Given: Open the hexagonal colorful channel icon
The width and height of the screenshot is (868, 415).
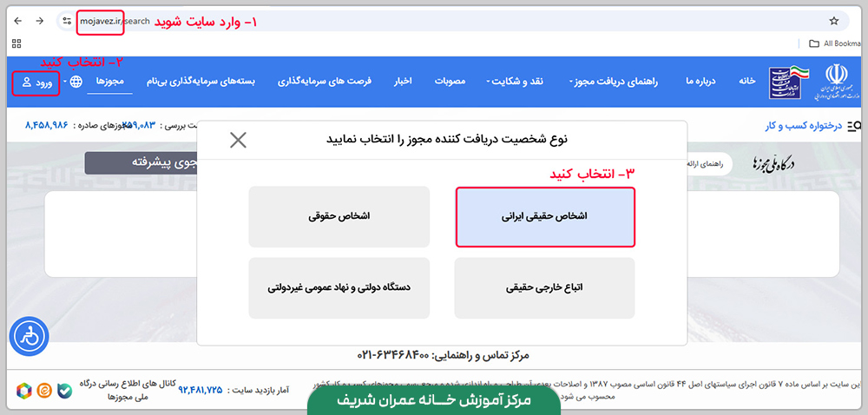Looking at the screenshot, I should click(23, 390).
